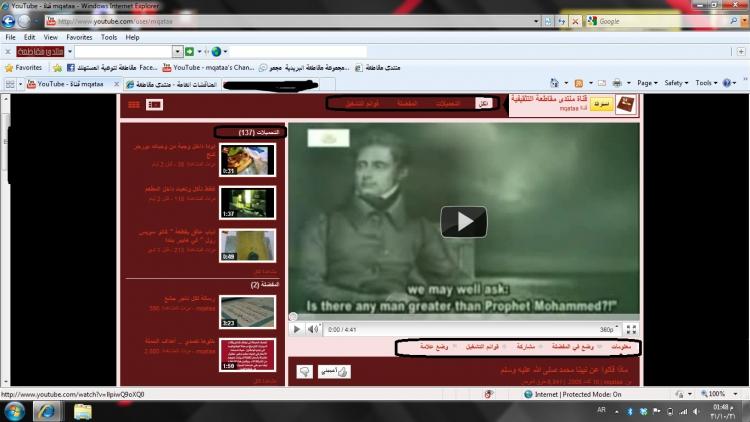Open the 0:31 food video thumbnail
Image resolution: width=750 pixels, height=422 pixels.
(247, 160)
